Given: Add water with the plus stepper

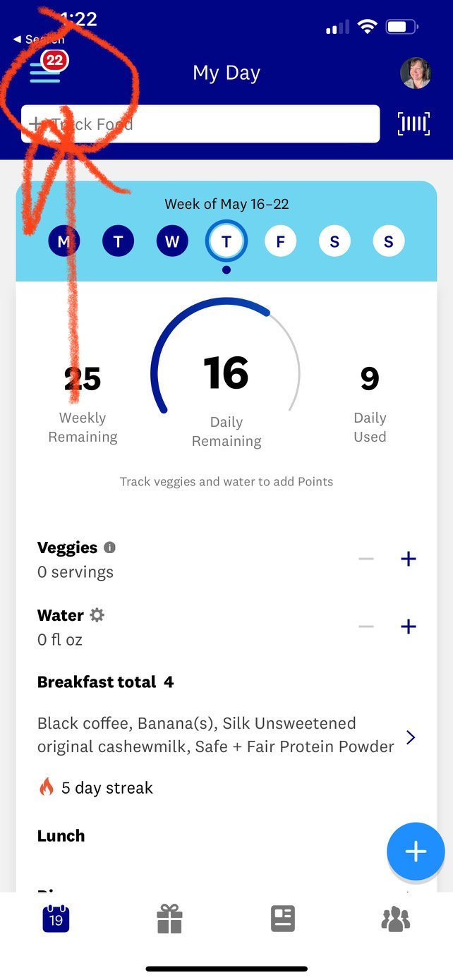Looking at the screenshot, I should tap(408, 626).
